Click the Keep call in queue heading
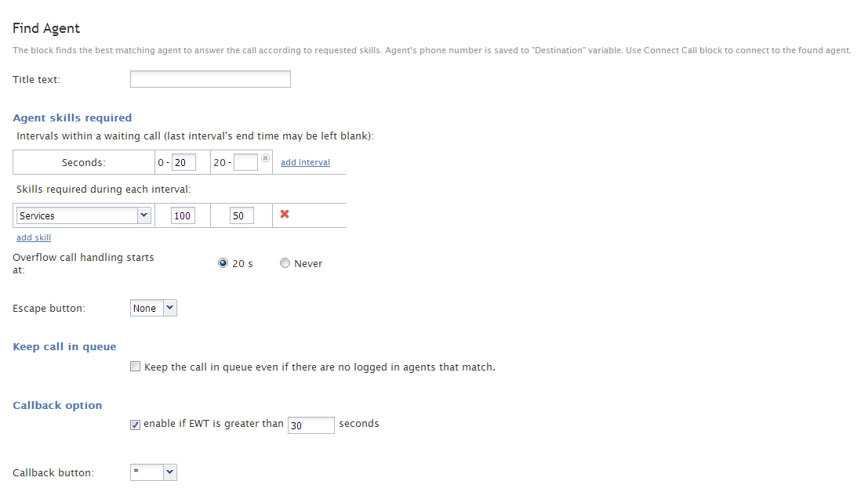This screenshot has height=499, width=868. tap(65, 347)
